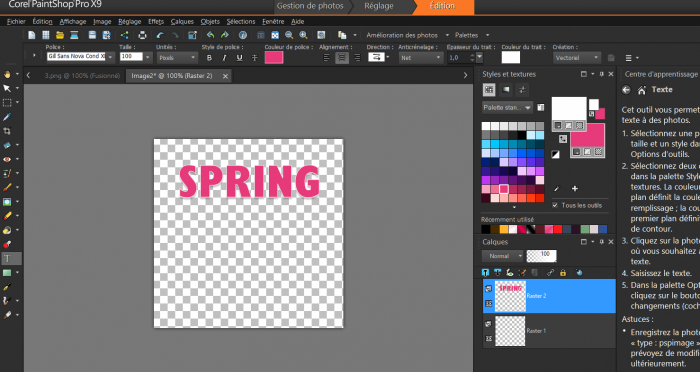The image size is (700, 372).
Task: Select the Raster 1 layer thumbnail
Action: tap(510, 331)
